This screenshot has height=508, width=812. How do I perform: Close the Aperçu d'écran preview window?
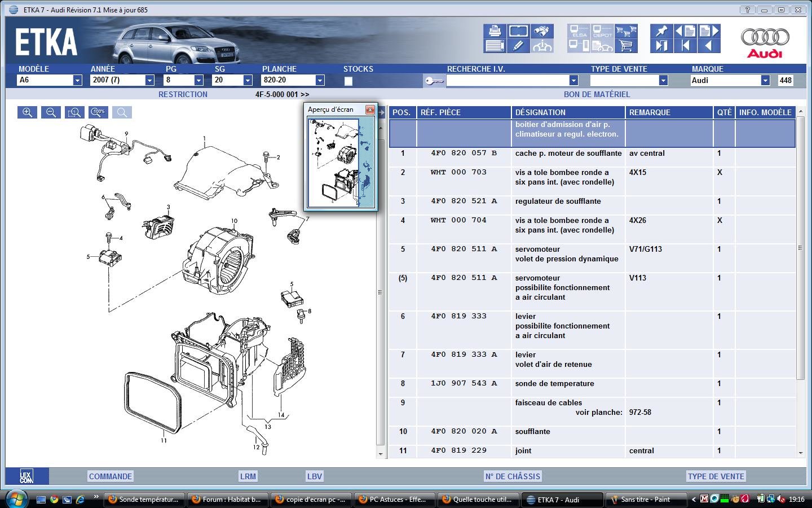pyautogui.click(x=370, y=110)
